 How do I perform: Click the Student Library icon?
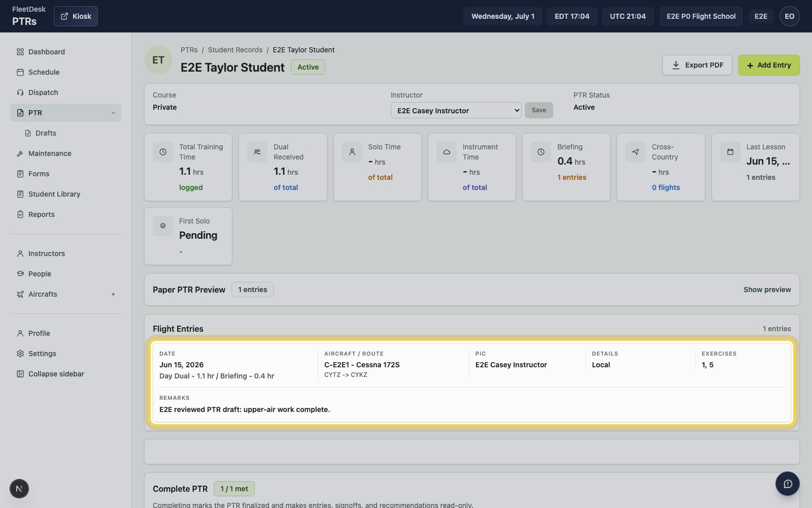(20, 194)
